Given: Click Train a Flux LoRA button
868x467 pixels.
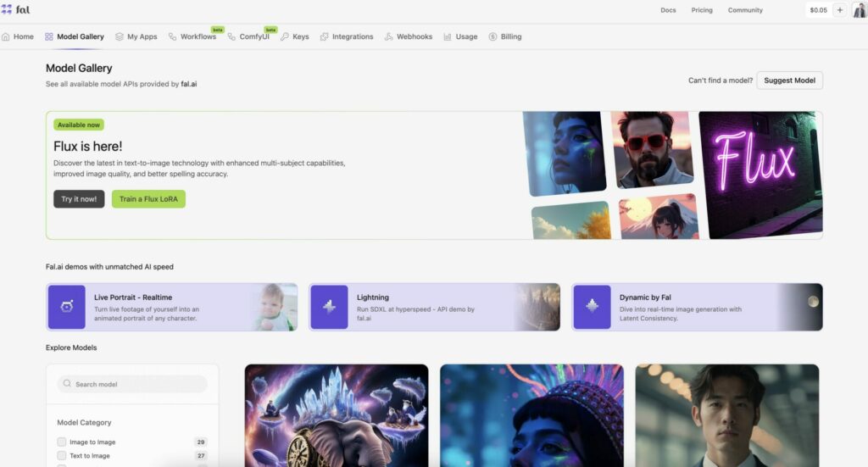Looking at the screenshot, I should [148, 199].
